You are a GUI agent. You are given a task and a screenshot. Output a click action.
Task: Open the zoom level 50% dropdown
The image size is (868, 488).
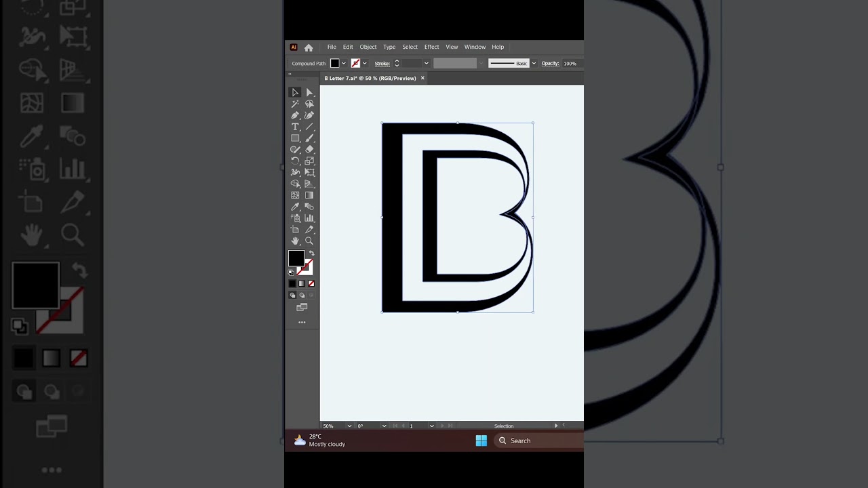[349, 426]
